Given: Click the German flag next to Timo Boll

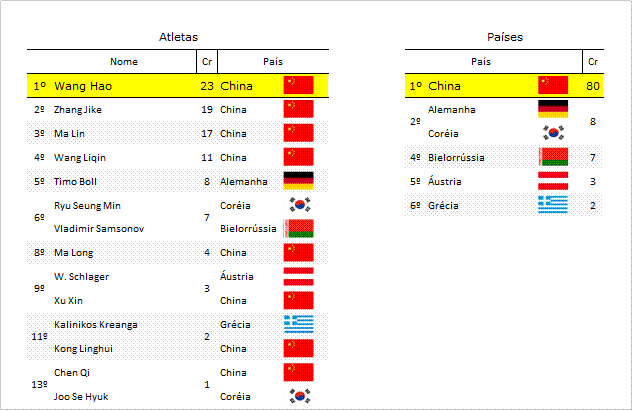Looking at the screenshot, I should pyautogui.click(x=298, y=181).
